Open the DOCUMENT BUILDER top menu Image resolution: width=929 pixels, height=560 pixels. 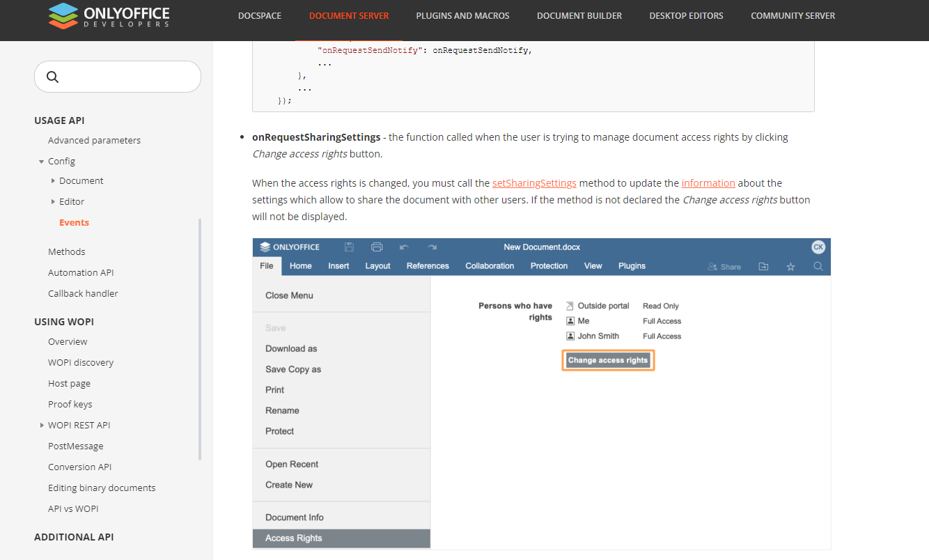pyautogui.click(x=579, y=15)
